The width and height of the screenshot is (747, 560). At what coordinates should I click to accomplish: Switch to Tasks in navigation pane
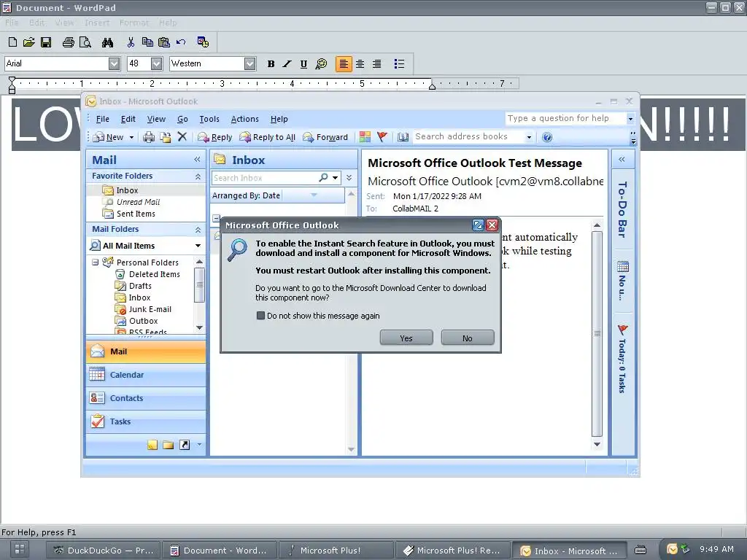[x=146, y=421]
